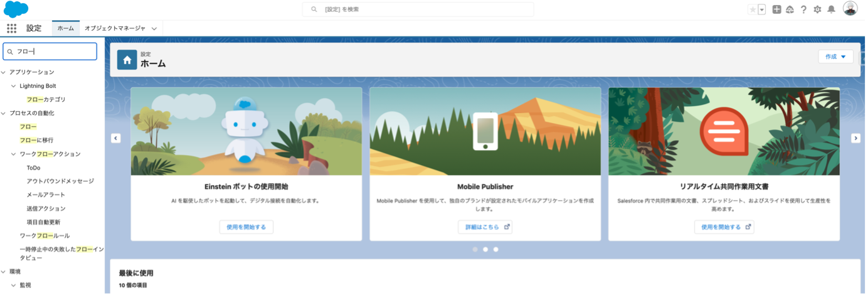The width and height of the screenshot is (868, 295).
Task: Open フローカテゴリ in the sidebar
Action: pyautogui.click(x=46, y=99)
